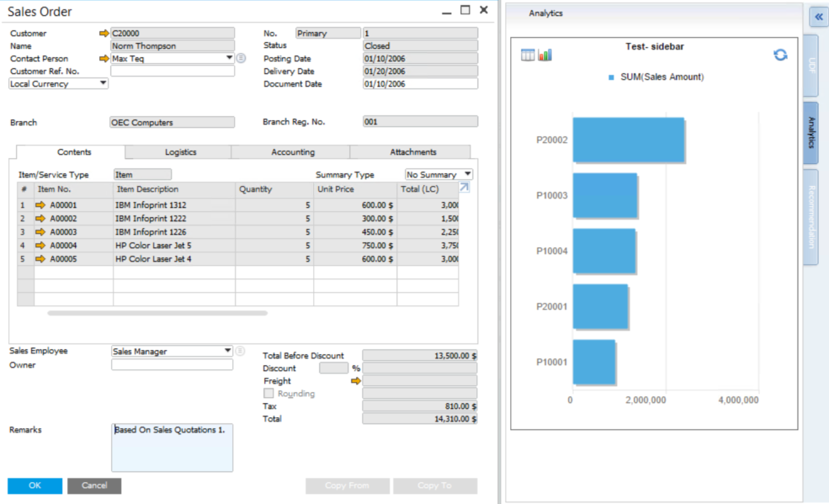Click link arrow for item A00004

point(40,246)
